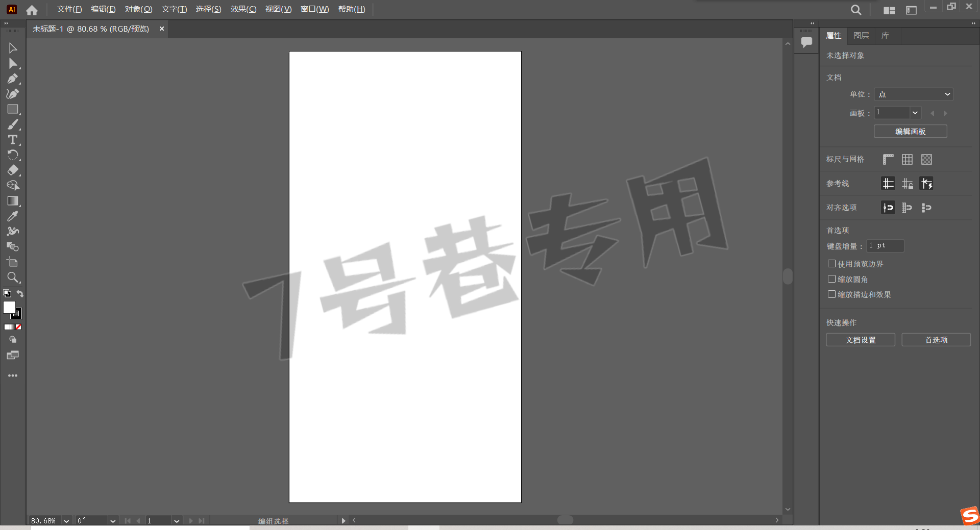Click the 文档设置 button

pos(861,340)
